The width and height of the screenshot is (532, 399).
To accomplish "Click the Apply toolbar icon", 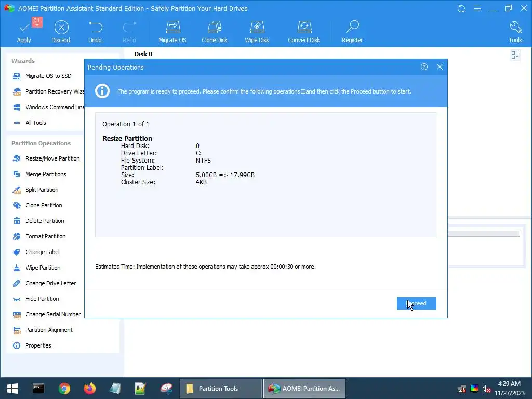I will coord(24,27).
